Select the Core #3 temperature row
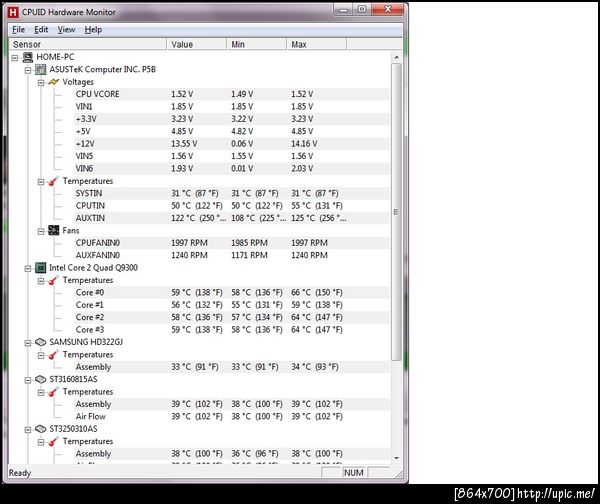The image size is (600, 504). coord(232,330)
